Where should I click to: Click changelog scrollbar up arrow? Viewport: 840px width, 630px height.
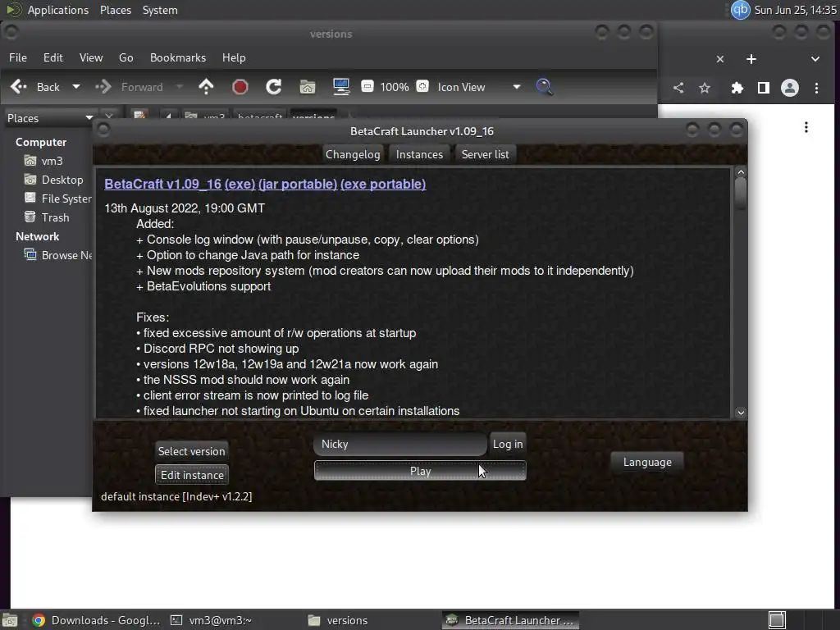(741, 172)
